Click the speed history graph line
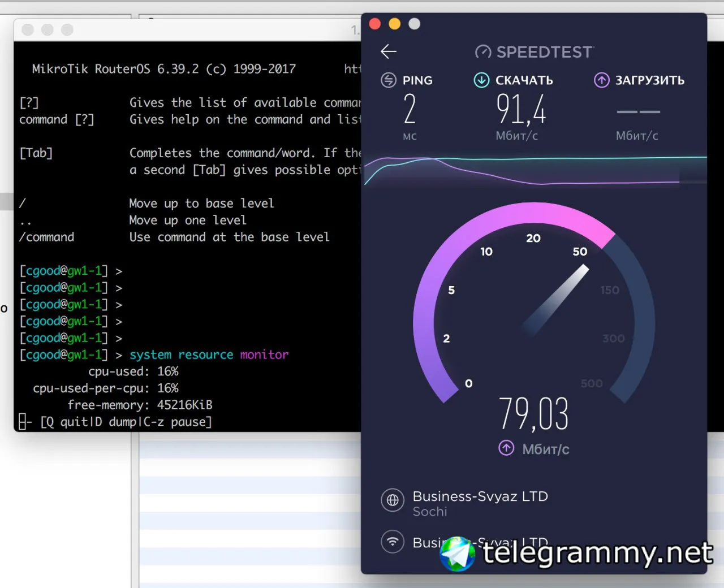 [534, 171]
